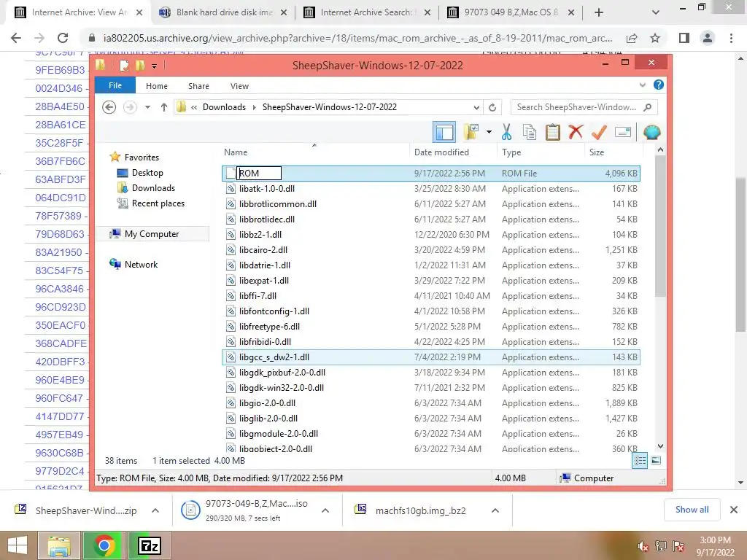
Task: Open Chrome tab search chevron
Action: [656, 12]
